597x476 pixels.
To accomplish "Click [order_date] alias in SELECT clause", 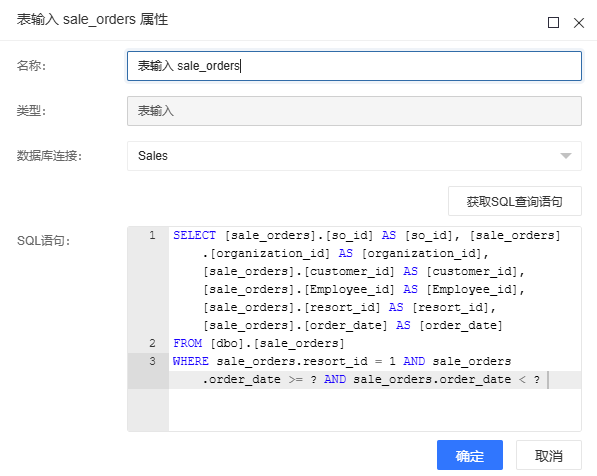I will 461,325.
